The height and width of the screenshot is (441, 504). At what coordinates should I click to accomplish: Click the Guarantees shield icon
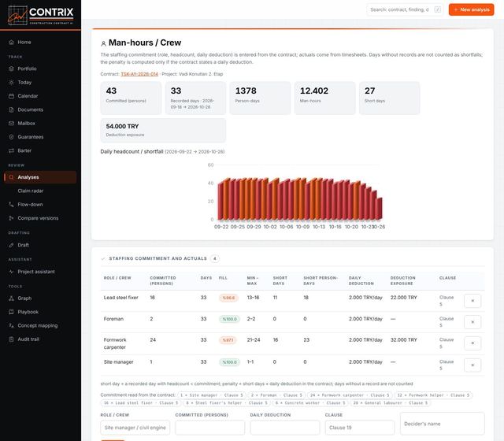point(11,137)
